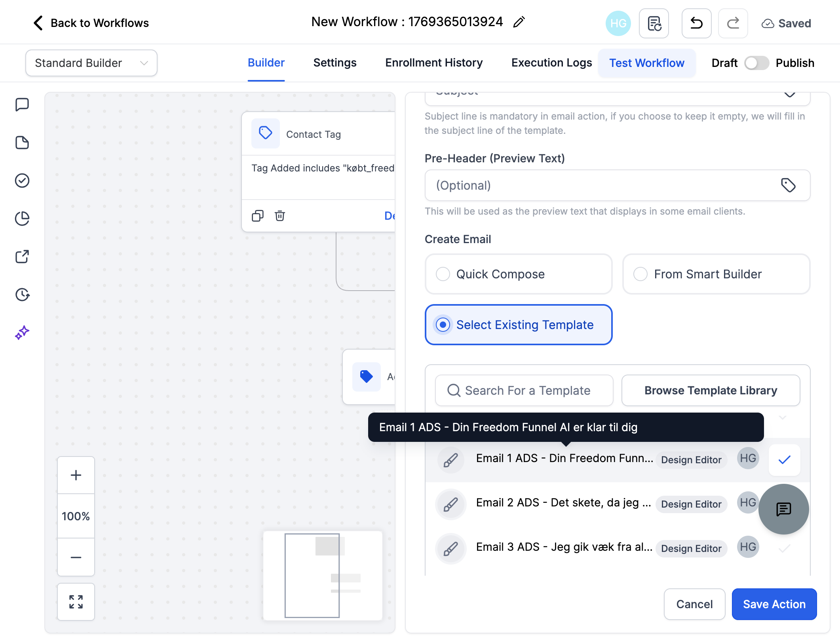Select the Quick Compose radio option

pos(519,274)
